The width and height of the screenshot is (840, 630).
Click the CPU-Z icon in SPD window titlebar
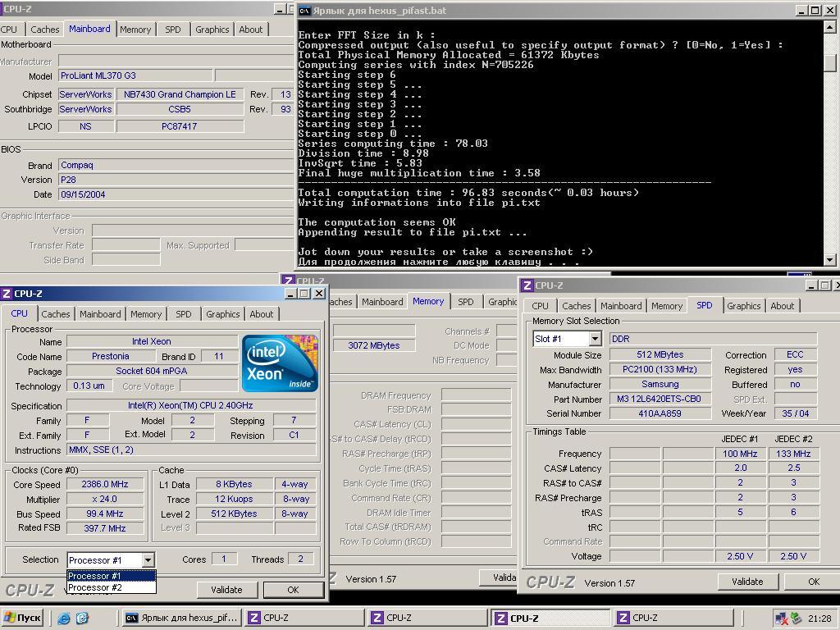click(527, 285)
